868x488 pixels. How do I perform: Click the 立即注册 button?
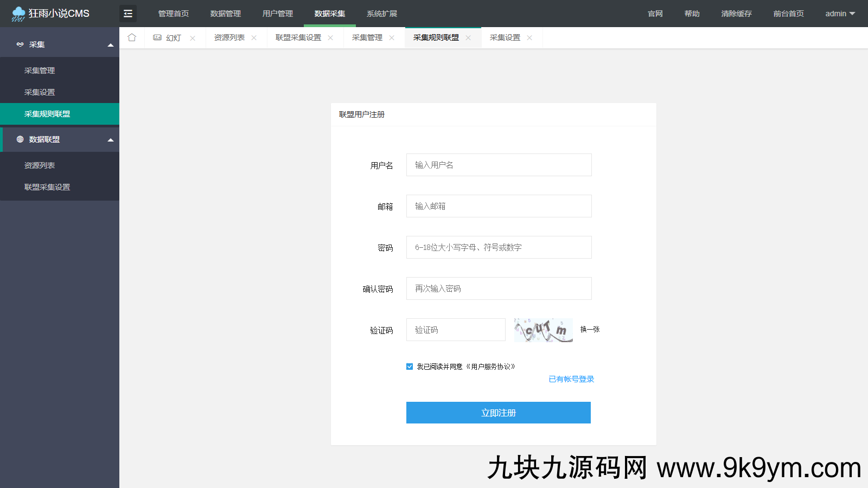point(498,413)
